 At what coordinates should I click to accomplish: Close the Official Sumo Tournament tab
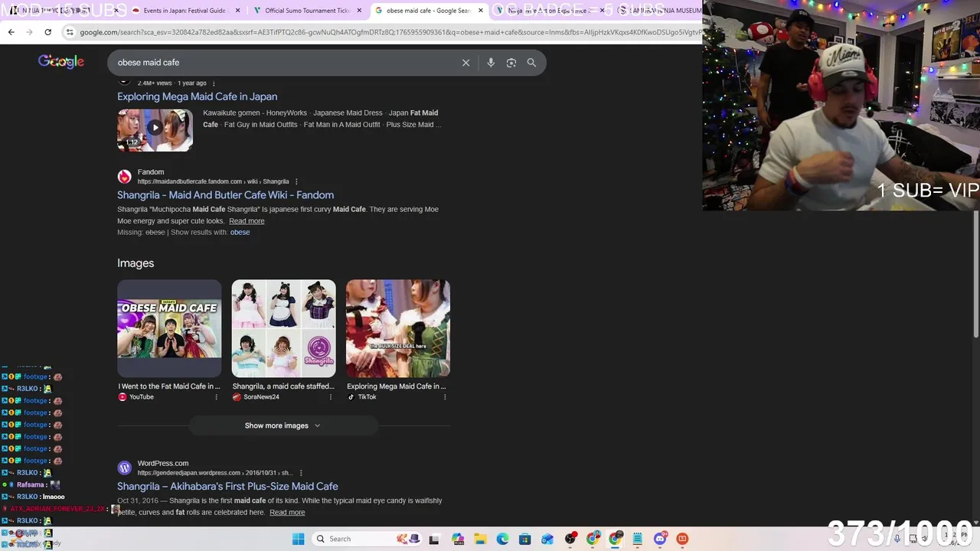[359, 11]
